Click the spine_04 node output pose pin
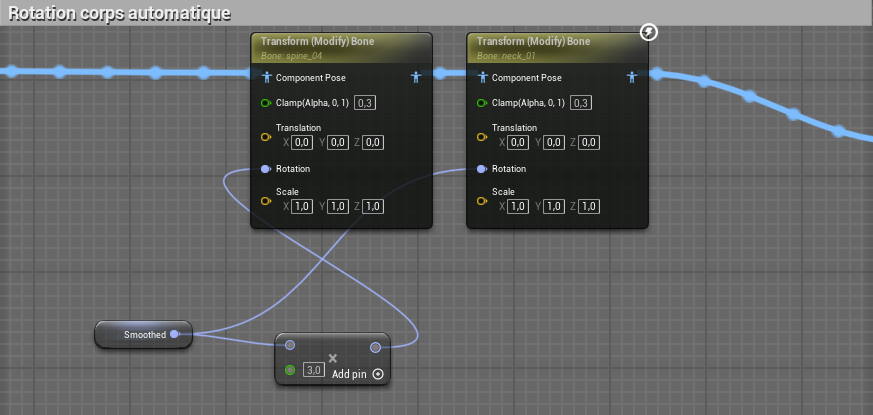Screen dimensions: 873x415 [416, 77]
